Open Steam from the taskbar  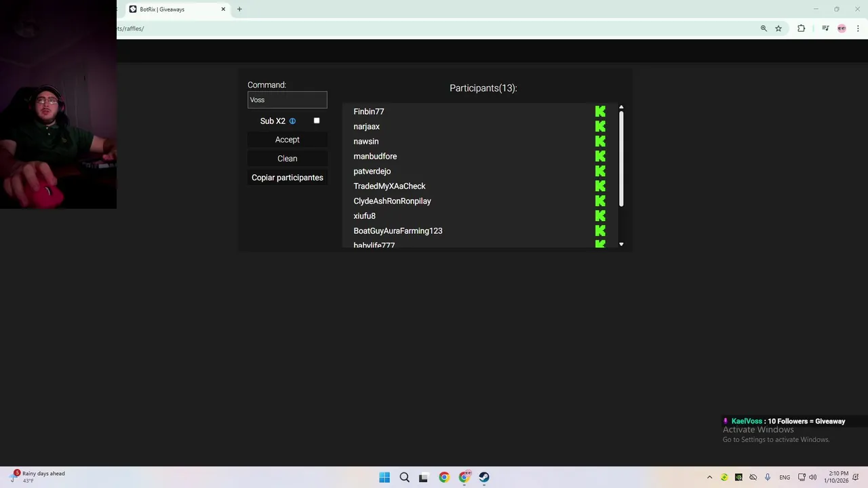click(x=484, y=477)
